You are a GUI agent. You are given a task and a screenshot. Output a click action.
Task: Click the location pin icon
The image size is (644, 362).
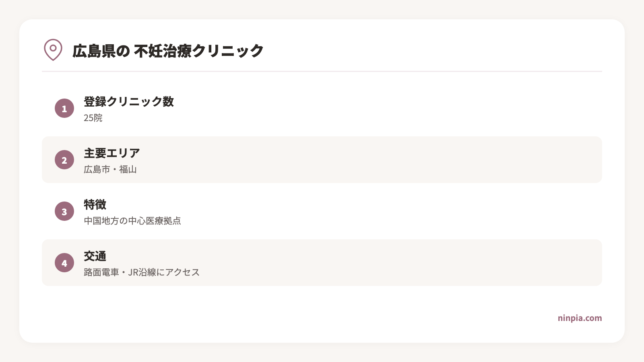point(53,50)
